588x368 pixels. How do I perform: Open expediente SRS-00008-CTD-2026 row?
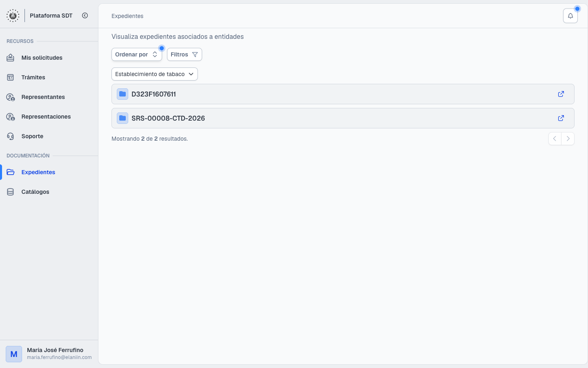pyautogui.click(x=343, y=118)
